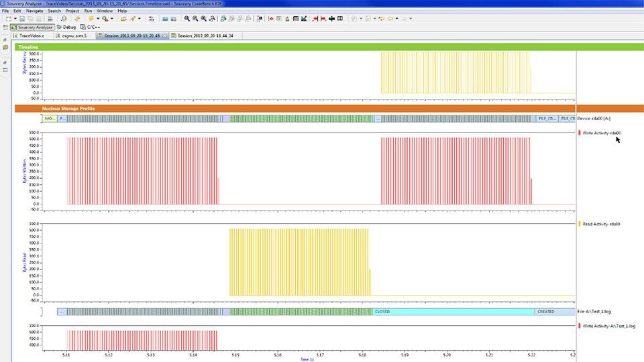
Task: Open the Search menu
Action: (x=54, y=11)
